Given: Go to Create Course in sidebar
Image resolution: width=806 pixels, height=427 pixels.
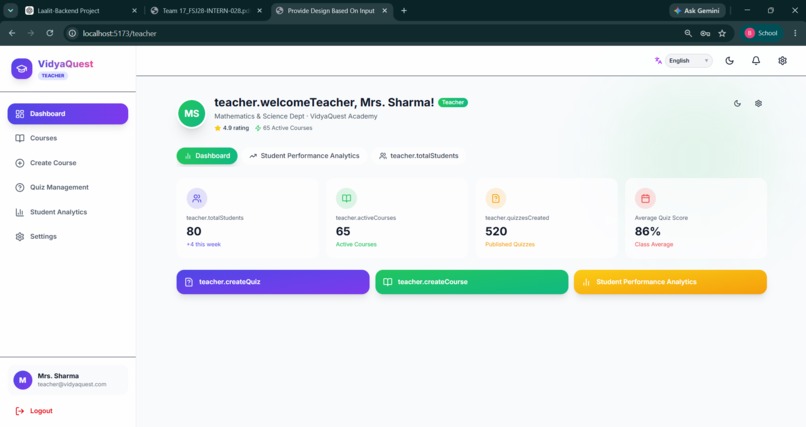Looking at the screenshot, I should [x=67, y=163].
